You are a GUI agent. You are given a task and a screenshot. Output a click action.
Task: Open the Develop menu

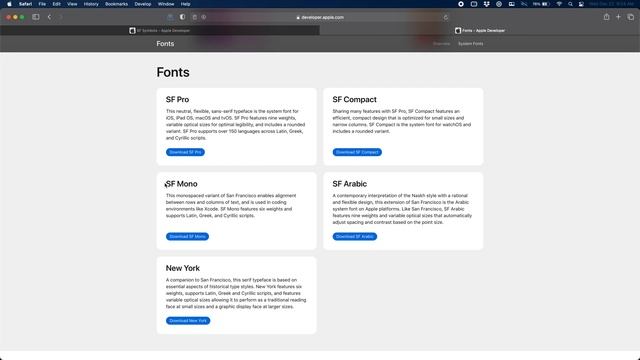(x=143, y=4)
